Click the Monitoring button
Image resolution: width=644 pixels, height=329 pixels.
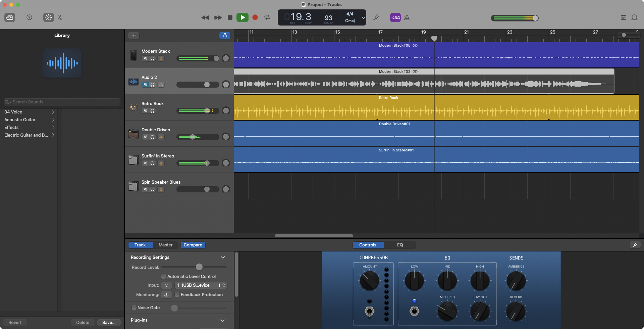coord(166,294)
